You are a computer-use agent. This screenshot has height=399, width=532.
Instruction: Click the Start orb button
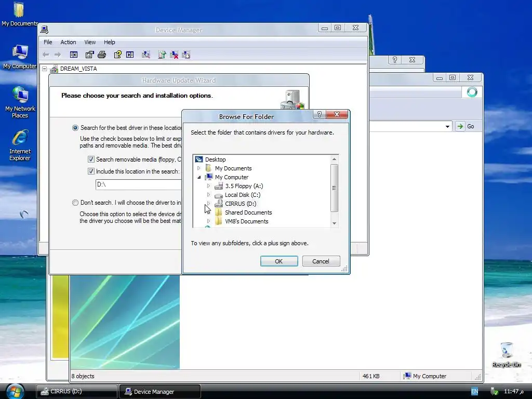click(x=15, y=391)
